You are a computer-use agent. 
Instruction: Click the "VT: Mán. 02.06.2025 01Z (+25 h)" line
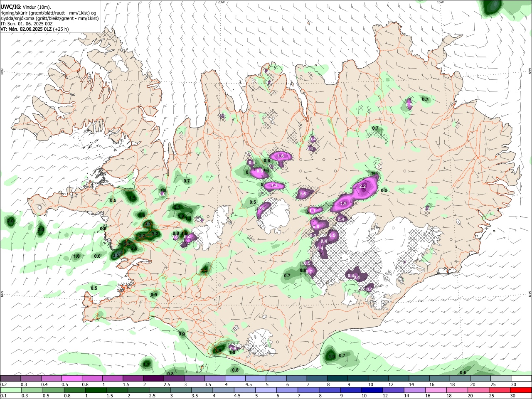(34, 29)
